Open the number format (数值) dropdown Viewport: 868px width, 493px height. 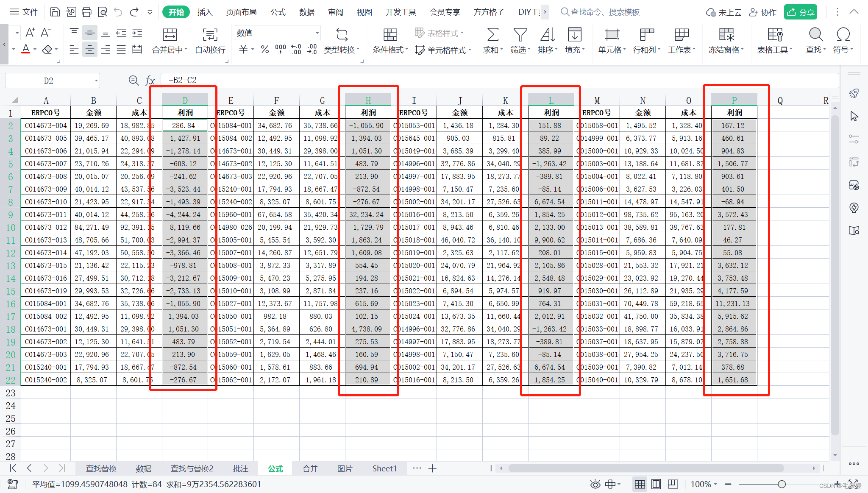tap(317, 33)
